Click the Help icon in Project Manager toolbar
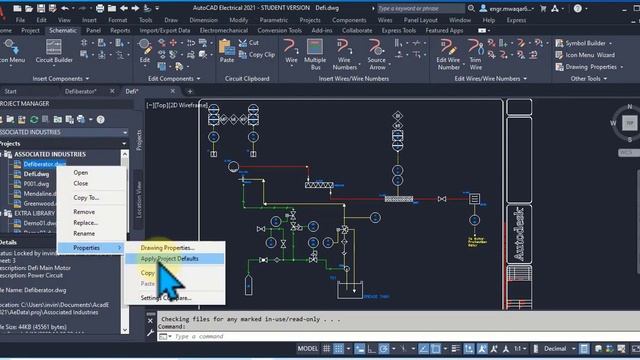The image size is (640, 360). click(100, 119)
